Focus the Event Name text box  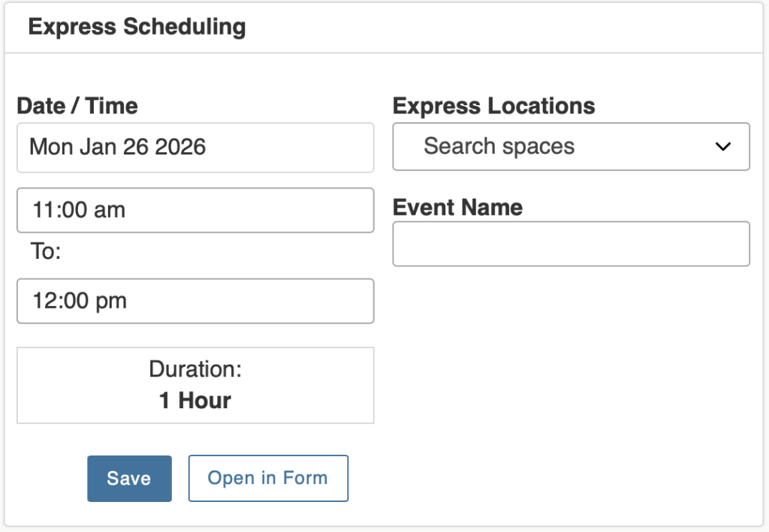(571, 244)
